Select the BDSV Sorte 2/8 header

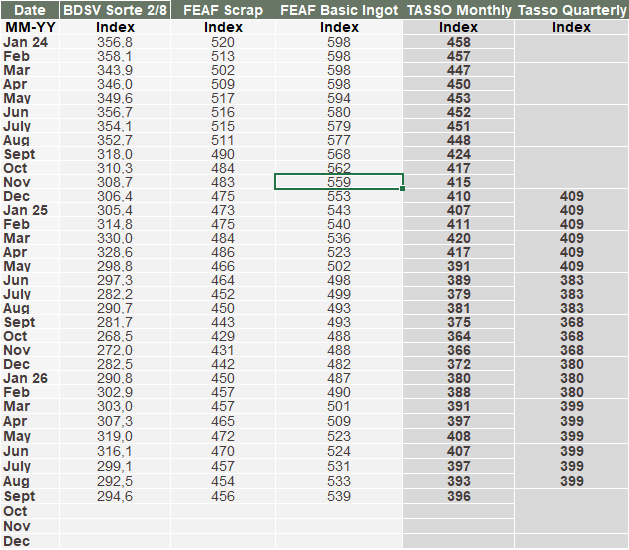click(115, 10)
